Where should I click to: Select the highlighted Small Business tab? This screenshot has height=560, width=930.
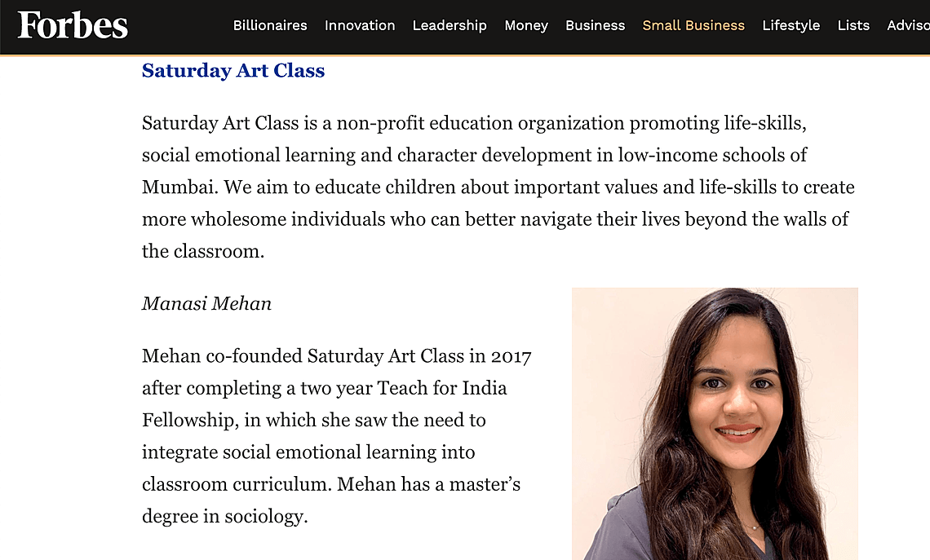coord(693,25)
